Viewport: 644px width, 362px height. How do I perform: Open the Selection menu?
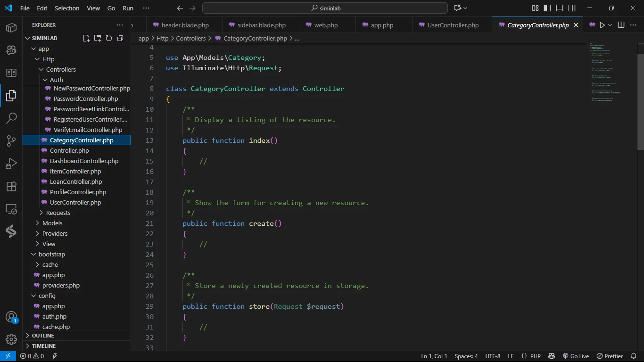67,8
